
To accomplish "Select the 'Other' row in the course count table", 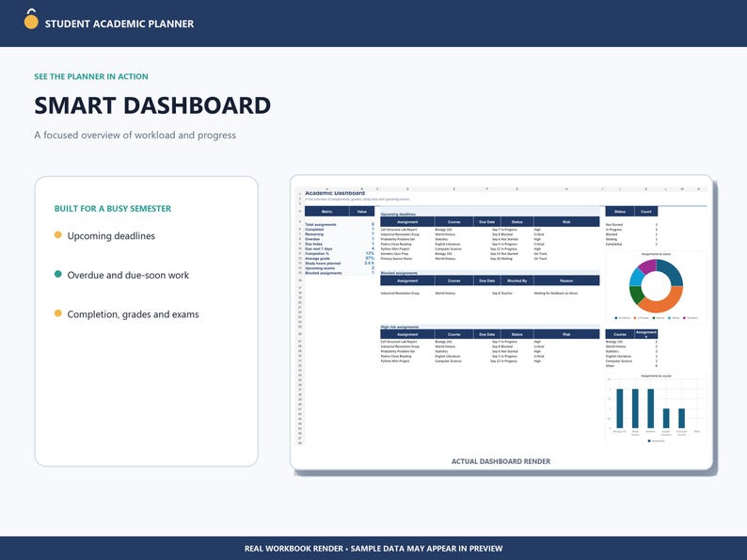I will click(x=631, y=366).
